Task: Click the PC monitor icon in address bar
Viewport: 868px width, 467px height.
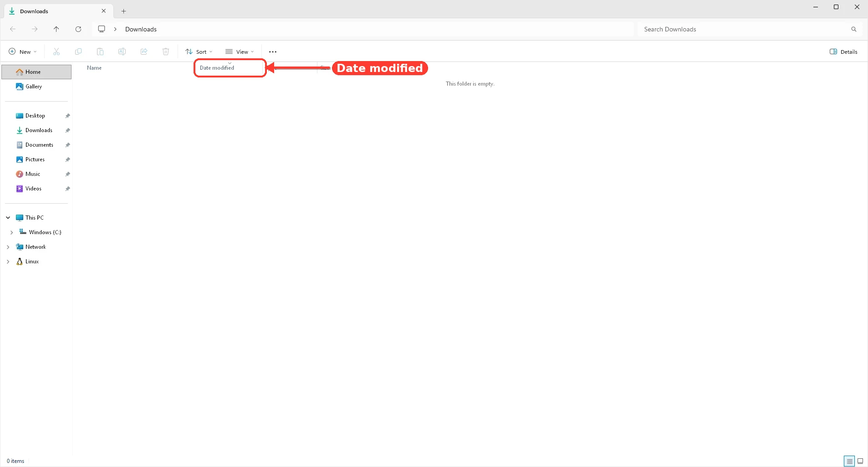Action: (x=102, y=29)
